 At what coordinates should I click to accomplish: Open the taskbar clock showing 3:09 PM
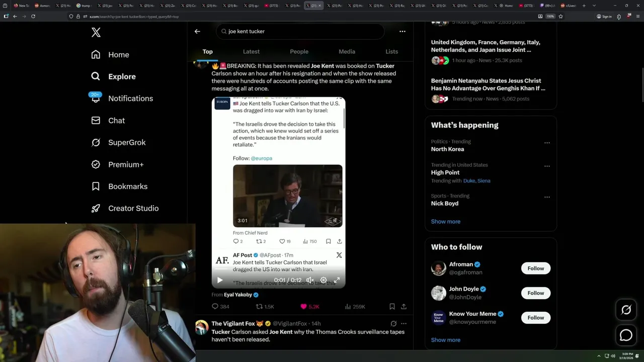[626, 356]
